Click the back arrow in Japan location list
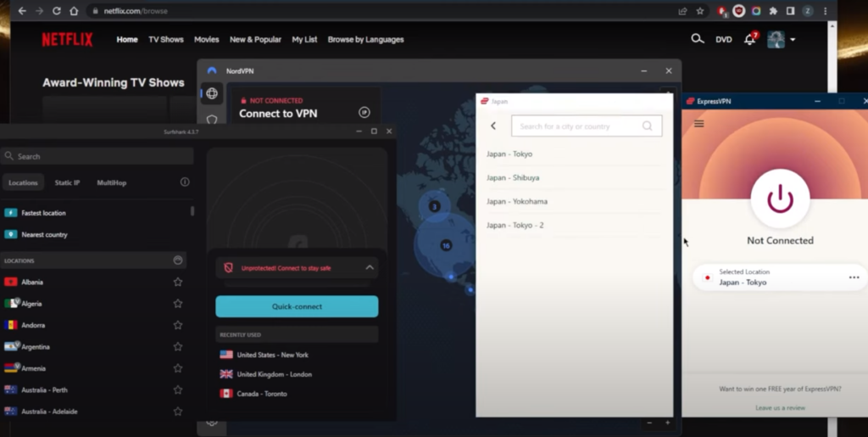 (493, 126)
